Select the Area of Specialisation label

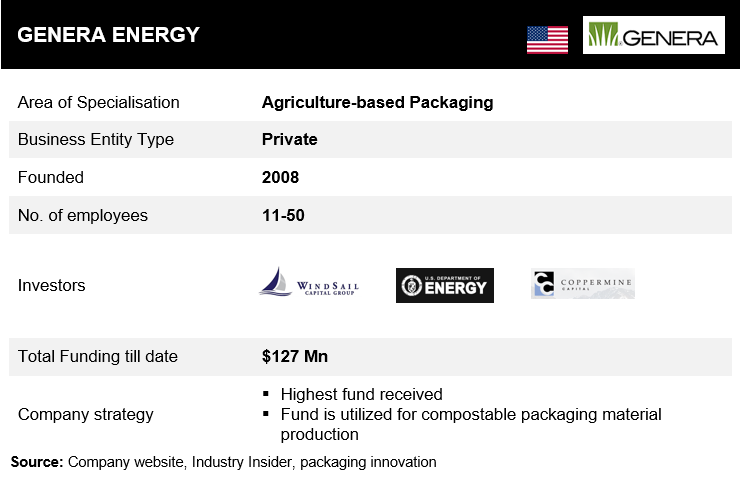pyautogui.click(x=99, y=102)
